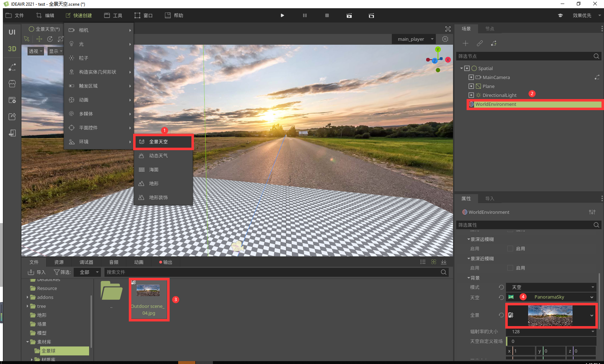Screen dimensions: 604x364
Task: Instance a scene with link icon
Action: tap(480, 43)
